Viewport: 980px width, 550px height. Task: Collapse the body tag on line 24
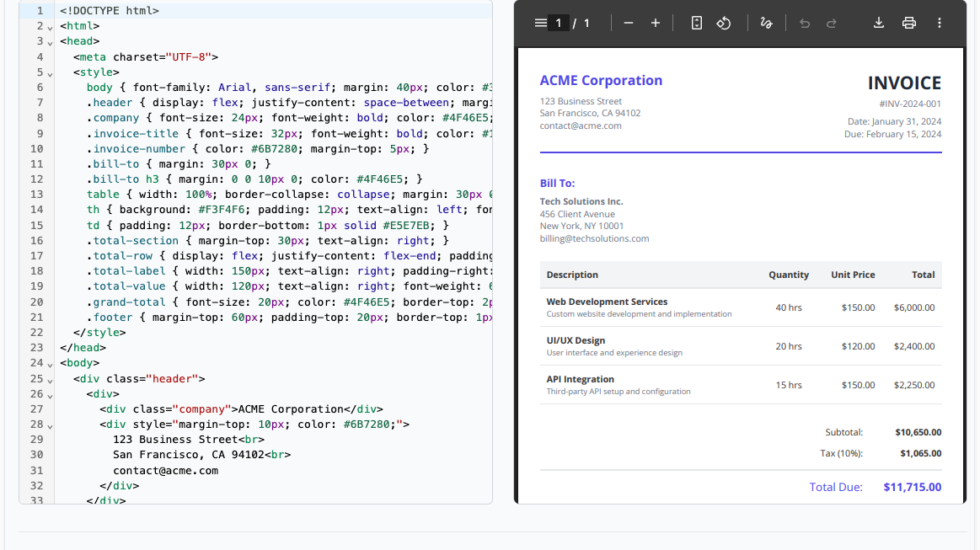point(51,364)
